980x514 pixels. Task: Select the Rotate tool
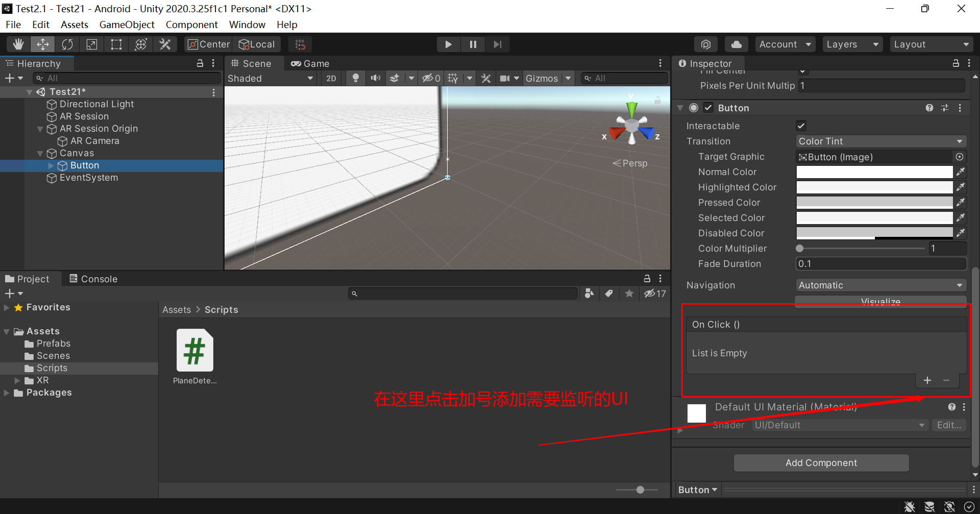pos(67,44)
